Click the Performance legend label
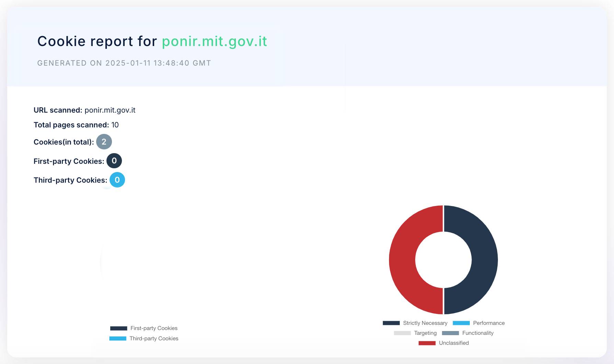Viewport: 614px width, 364px height. click(x=489, y=323)
